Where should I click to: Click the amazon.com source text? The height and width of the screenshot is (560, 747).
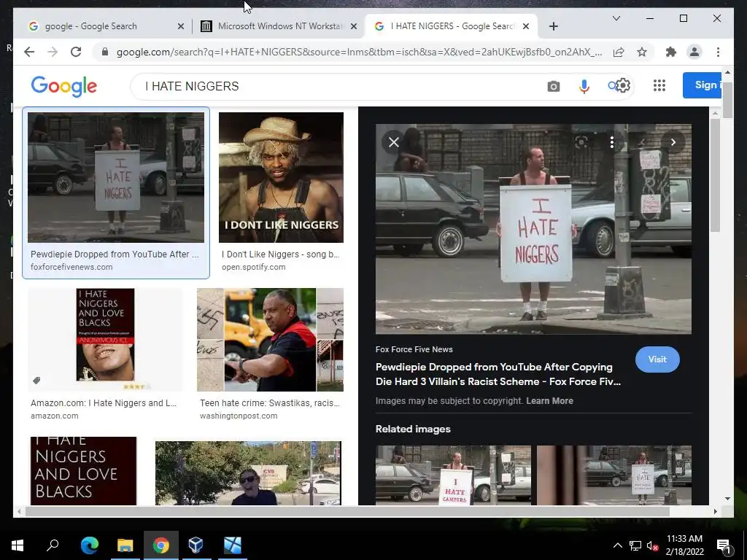(54, 416)
